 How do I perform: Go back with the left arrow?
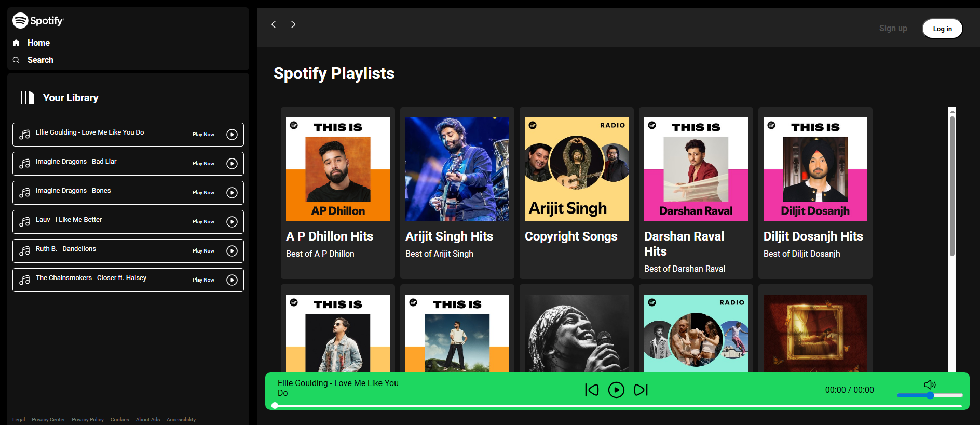[274, 24]
